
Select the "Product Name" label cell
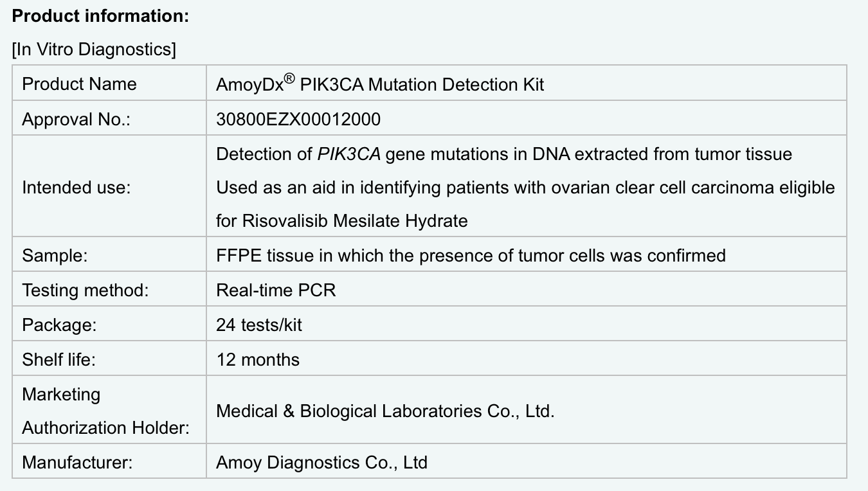click(x=79, y=84)
